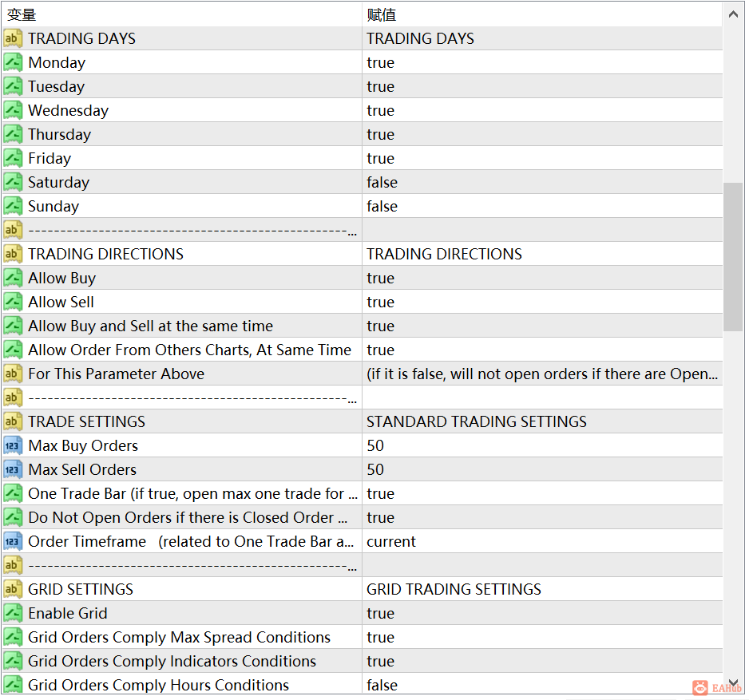The image size is (749, 700).
Task: Open the Sunday value dropdown
Action: (542, 206)
